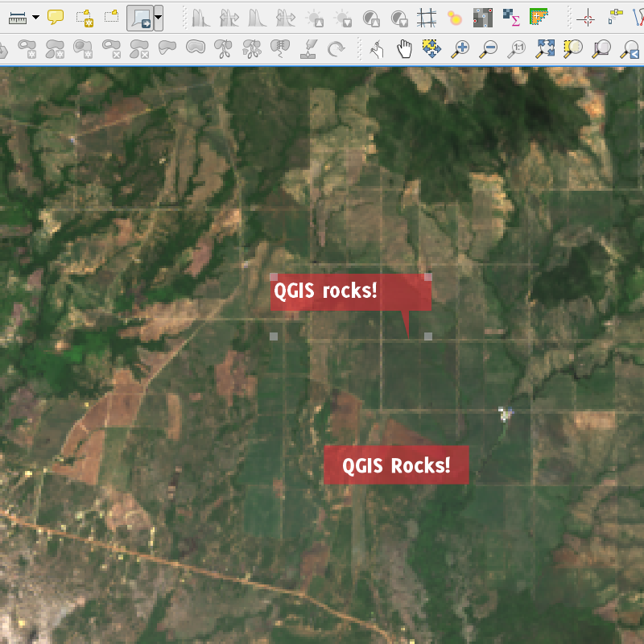The image size is (644, 644).
Task: Open the Heatmap plugin icon
Action: coord(455,18)
